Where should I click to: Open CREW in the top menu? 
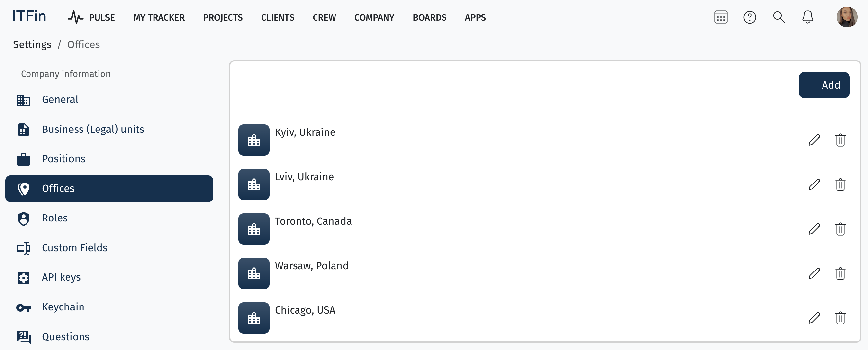coord(324,18)
